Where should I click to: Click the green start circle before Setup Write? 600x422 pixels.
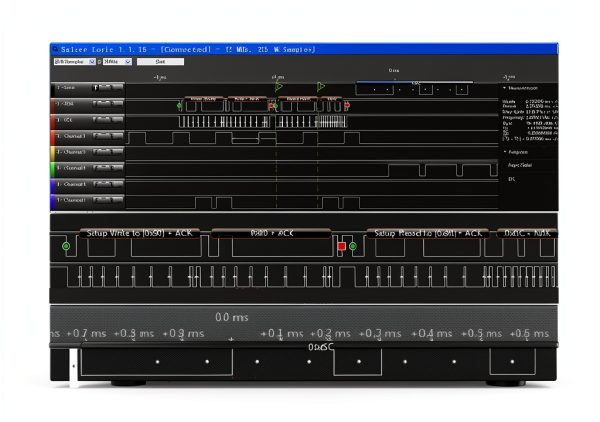point(66,246)
